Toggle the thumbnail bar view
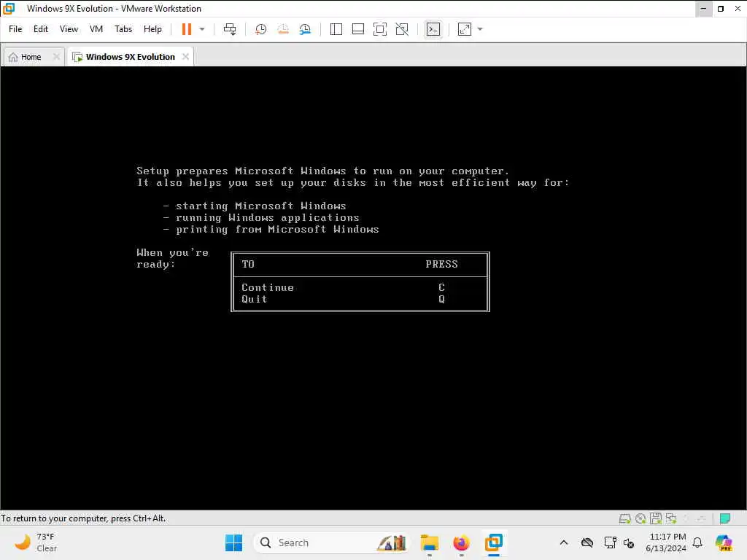The height and width of the screenshot is (560, 747). [357, 29]
